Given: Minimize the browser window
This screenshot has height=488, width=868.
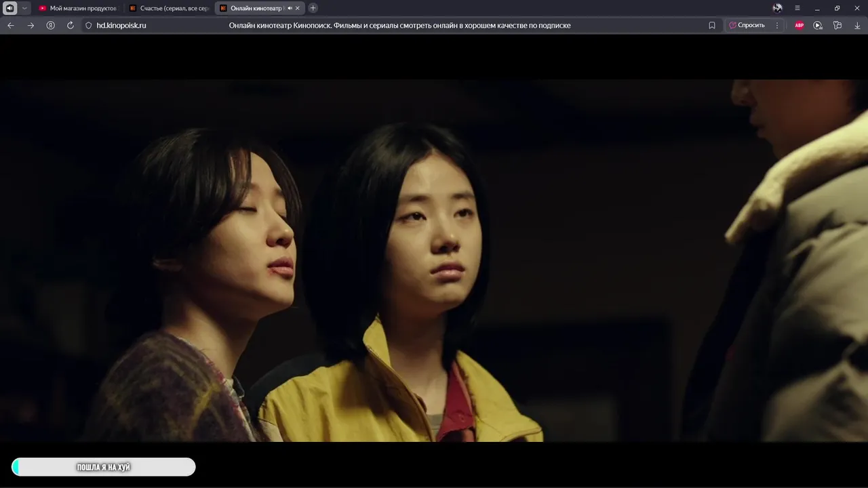Looking at the screenshot, I should 817,8.
